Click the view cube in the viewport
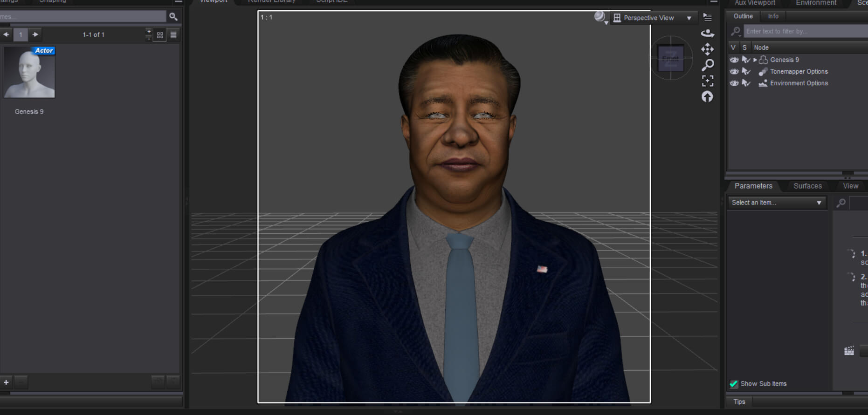The width and height of the screenshot is (868, 415). coord(671,58)
